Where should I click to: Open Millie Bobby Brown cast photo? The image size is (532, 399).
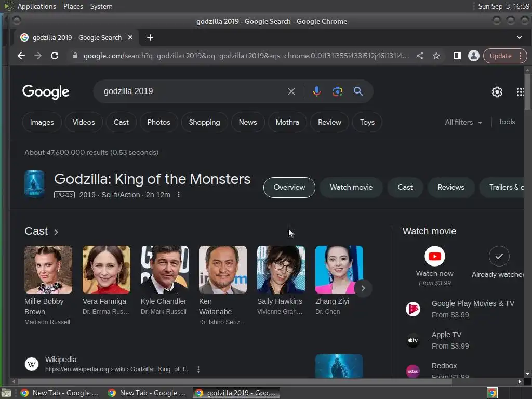[48, 270]
